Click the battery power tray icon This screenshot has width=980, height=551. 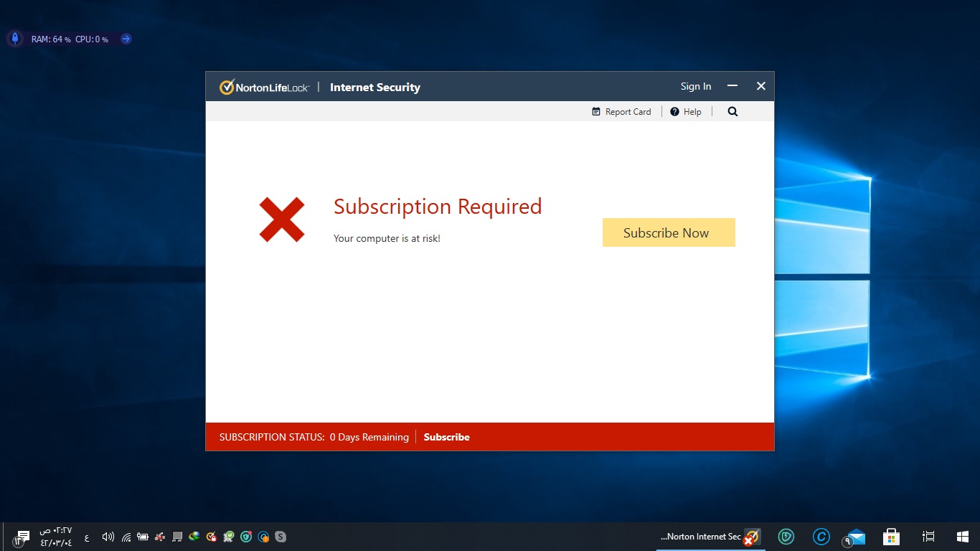143,537
